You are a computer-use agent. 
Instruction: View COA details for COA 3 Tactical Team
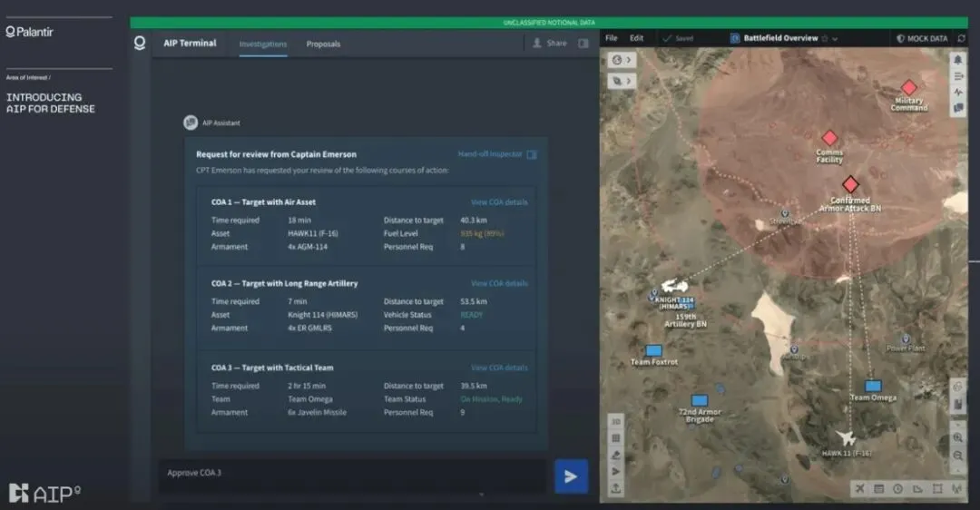[x=499, y=368]
